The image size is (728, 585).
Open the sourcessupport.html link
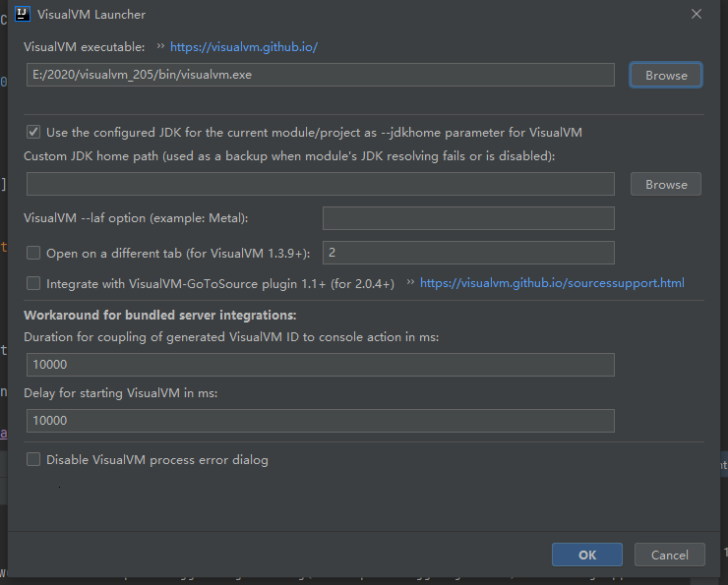(x=552, y=283)
